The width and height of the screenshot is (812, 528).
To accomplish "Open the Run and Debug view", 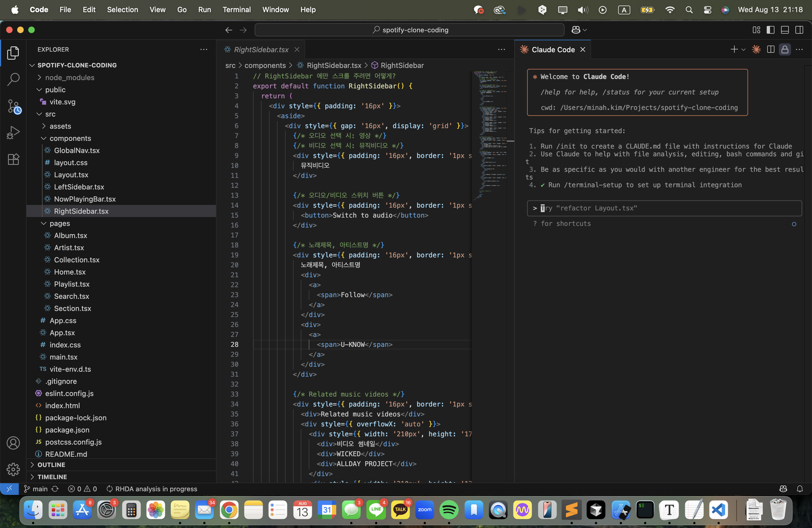I will pos(13,133).
